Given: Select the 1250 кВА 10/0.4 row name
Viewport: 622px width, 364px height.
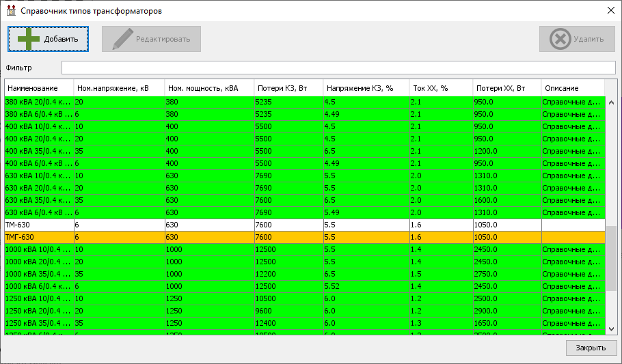Looking at the screenshot, I should coord(39,298).
